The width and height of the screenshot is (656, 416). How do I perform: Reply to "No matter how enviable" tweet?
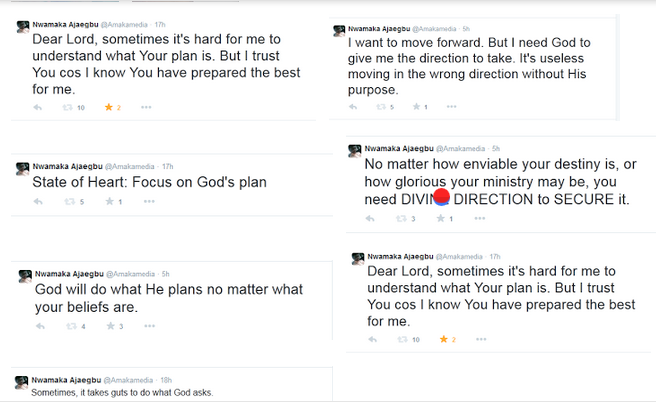coord(370,219)
